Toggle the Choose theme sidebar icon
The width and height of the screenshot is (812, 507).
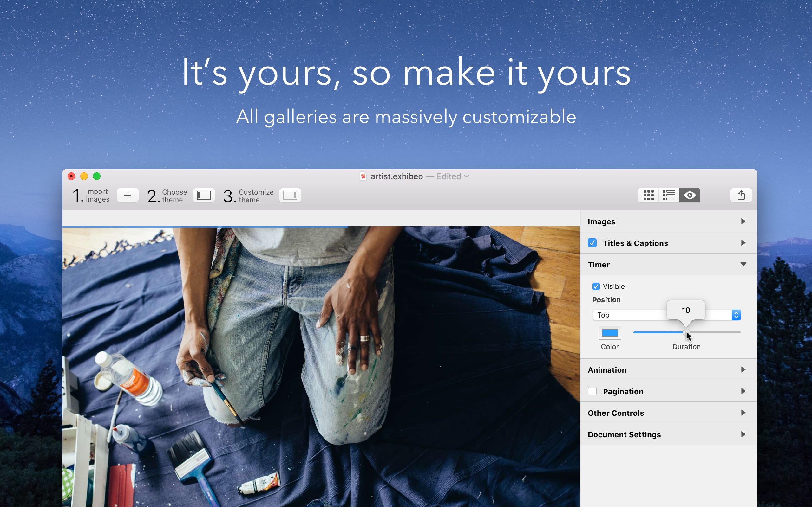(204, 195)
